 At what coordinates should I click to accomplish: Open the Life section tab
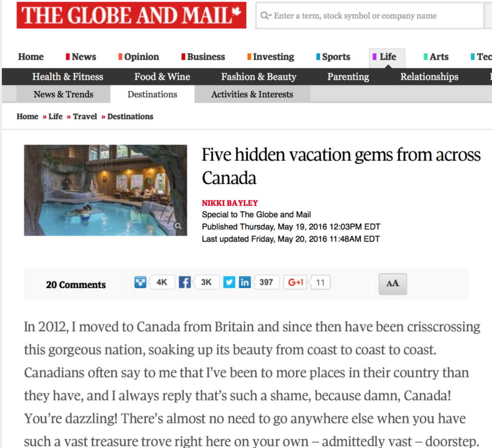point(387,57)
